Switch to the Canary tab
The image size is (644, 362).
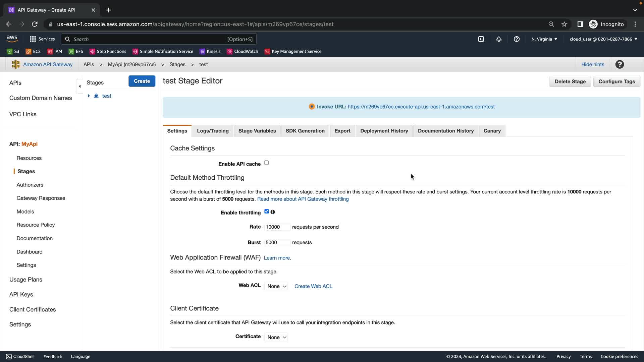click(x=492, y=131)
